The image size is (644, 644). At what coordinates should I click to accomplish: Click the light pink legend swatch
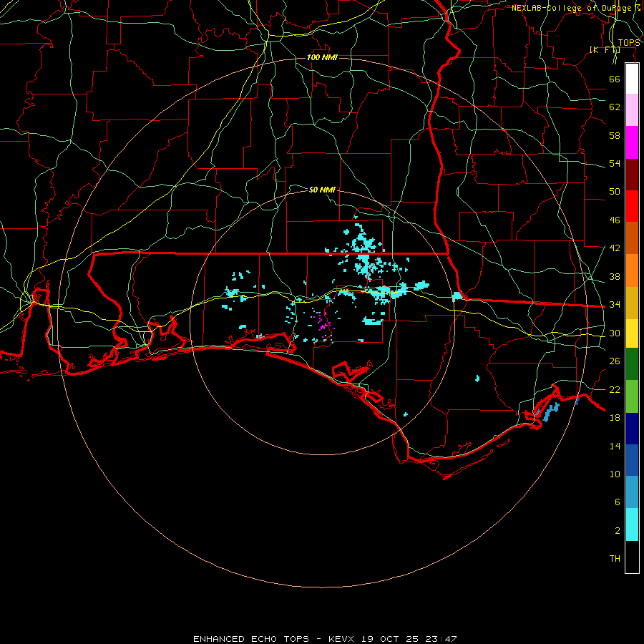pyautogui.click(x=632, y=110)
